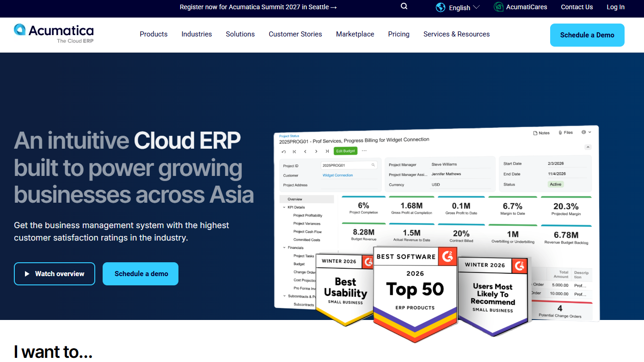Go to the Pricing page

[399, 34]
